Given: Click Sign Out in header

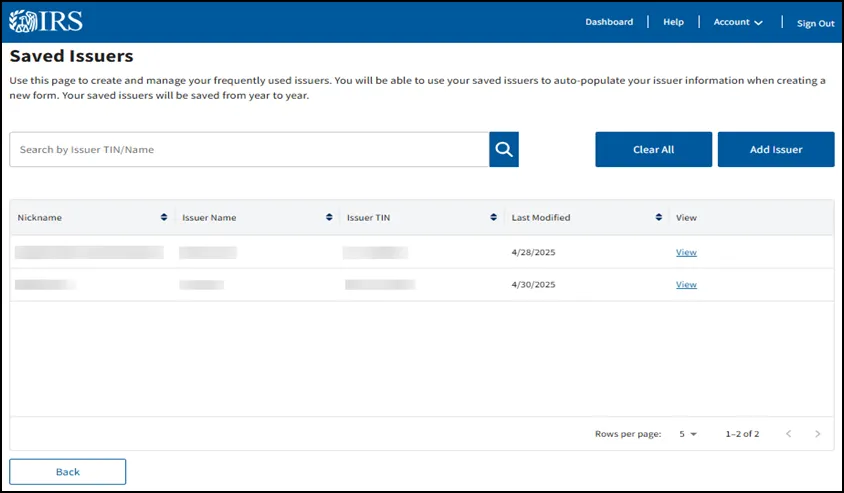Looking at the screenshot, I should pos(815,23).
